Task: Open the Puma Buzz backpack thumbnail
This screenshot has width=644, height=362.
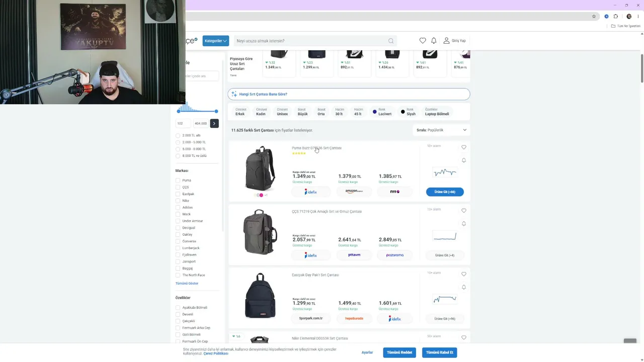Action: coord(260,169)
